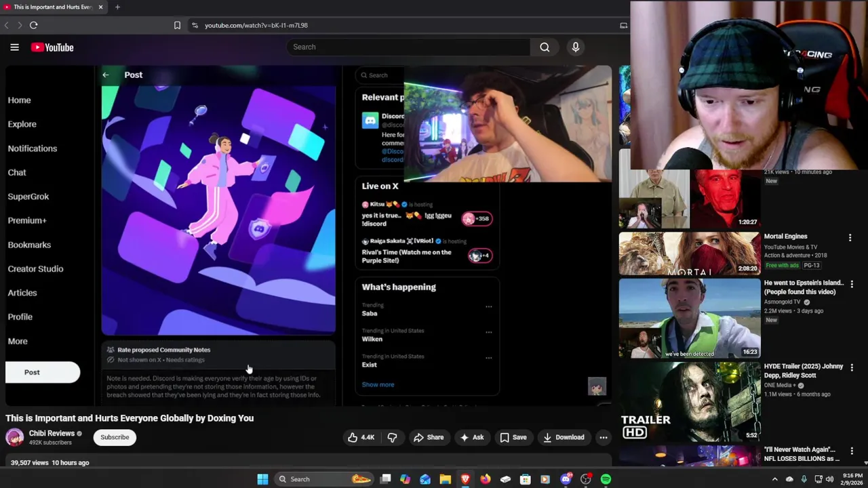
Task: Dislike the video with thumbs down
Action: 392,437
